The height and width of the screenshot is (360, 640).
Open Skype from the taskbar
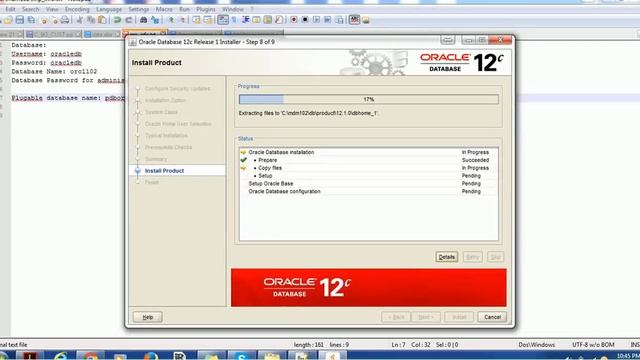(242, 356)
